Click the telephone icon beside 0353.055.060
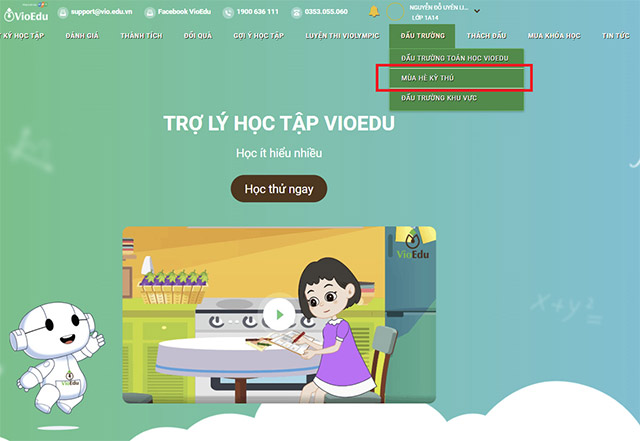Image resolution: width=640 pixels, height=441 pixels. [x=297, y=13]
